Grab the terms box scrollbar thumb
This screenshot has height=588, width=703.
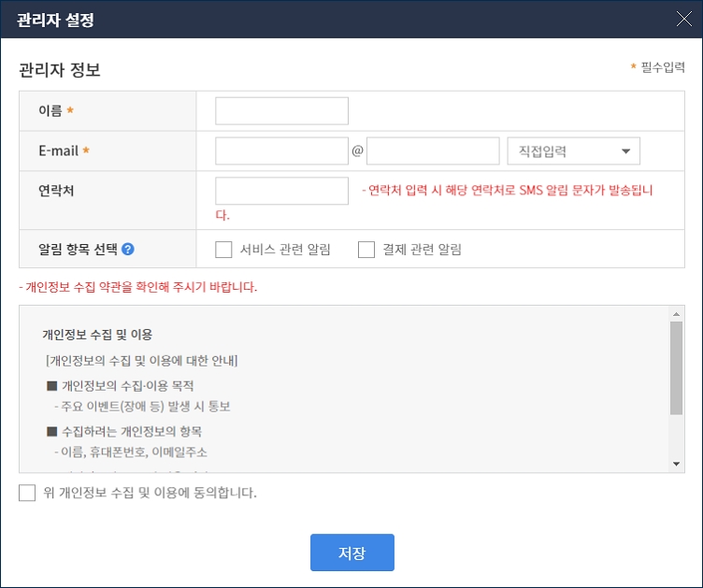677,366
